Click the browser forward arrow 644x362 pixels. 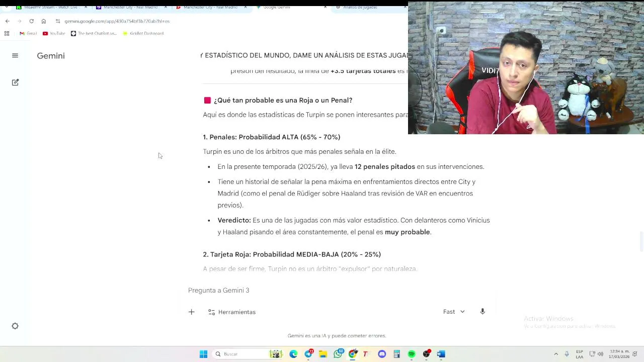click(x=19, y=21)
